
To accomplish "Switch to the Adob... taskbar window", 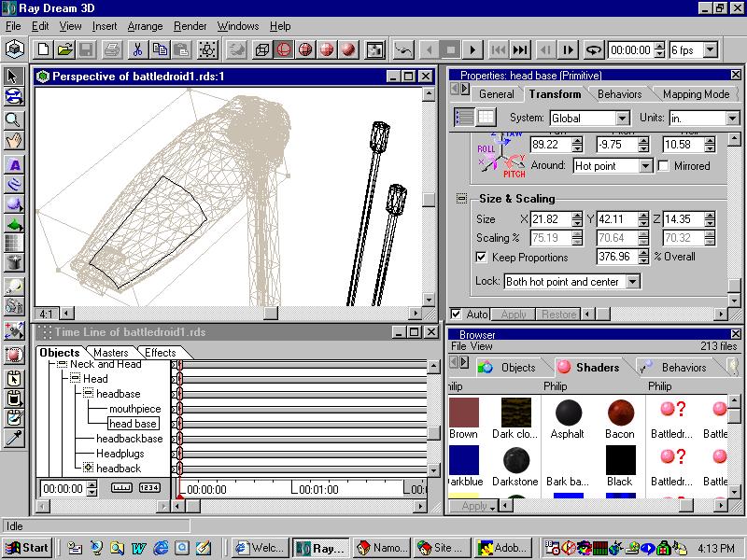I will point(505,548).
